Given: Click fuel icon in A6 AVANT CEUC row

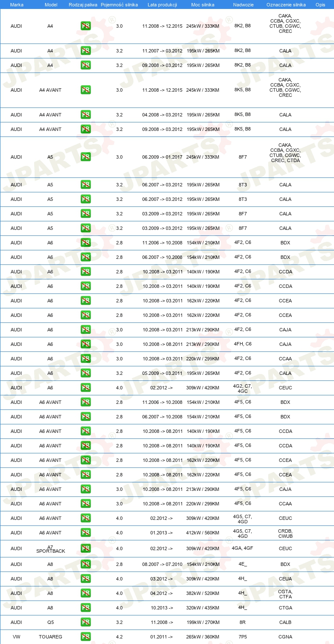Looking at the screenshot, I should [x=86, y=518].
